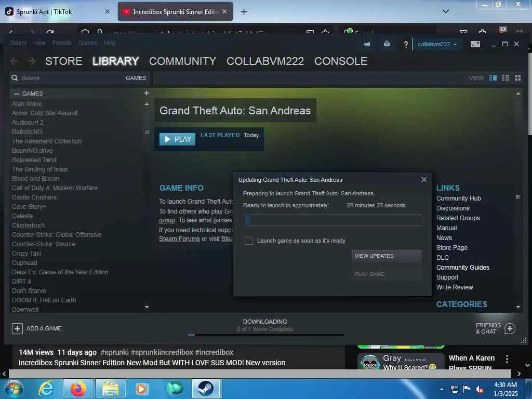The height and width of the screenshot is (399, 532).
Task: Open COLLABVM222 profile tab
Action: pos(265,61)
